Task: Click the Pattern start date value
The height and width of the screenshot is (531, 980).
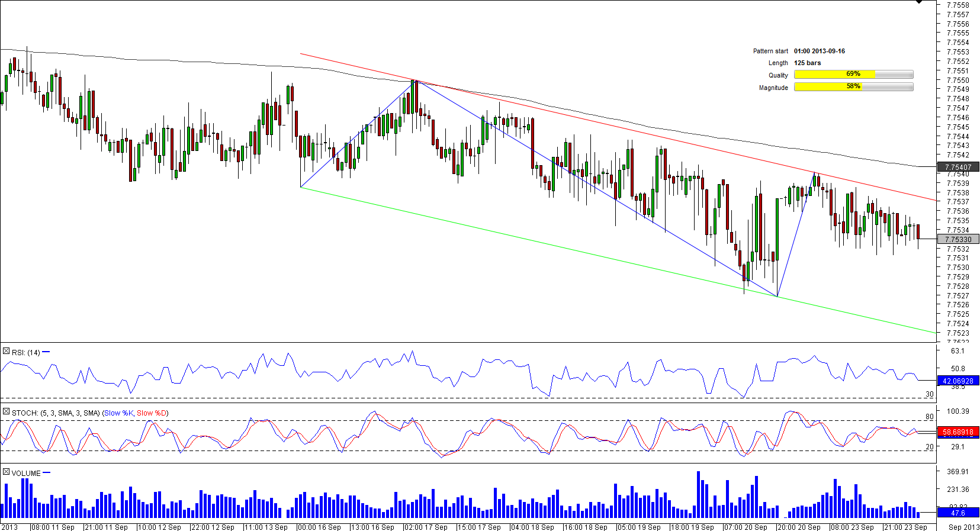Action: point(820,52)
